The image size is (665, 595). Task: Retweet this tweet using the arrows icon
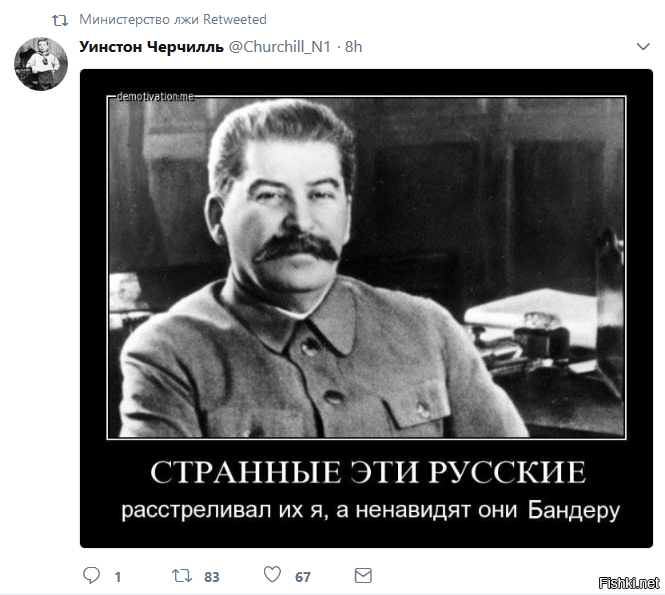(x=182, y=576)
